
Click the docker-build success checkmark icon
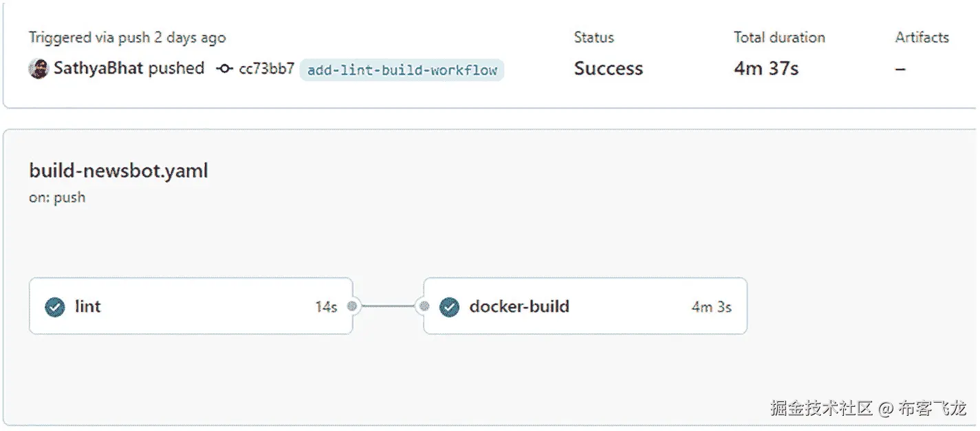pyautogui.click(x=449, y=307)
